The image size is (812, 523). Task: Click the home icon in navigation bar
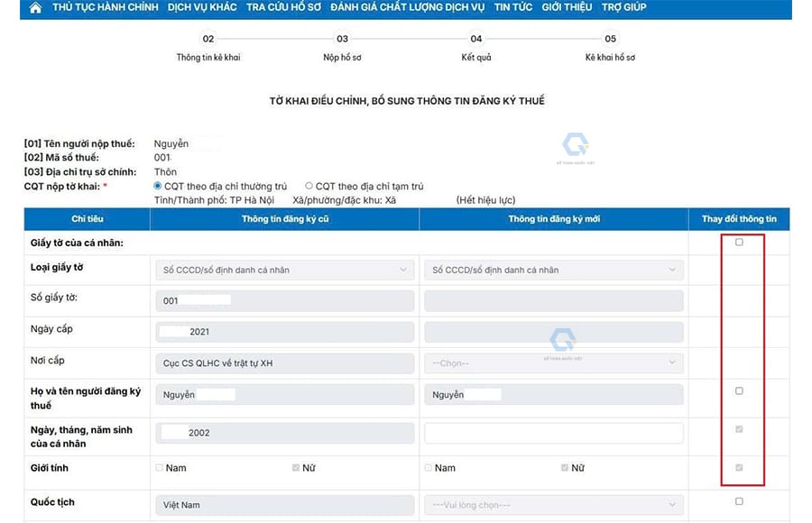tap(35, 8)
